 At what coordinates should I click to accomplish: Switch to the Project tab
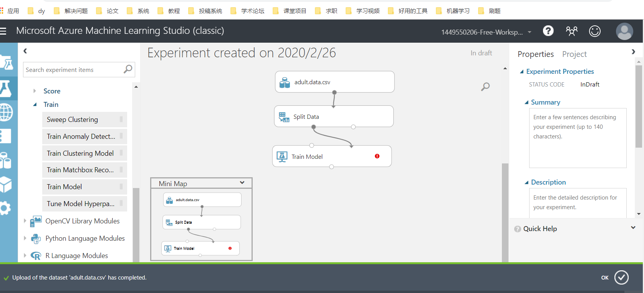pos(574,54)
